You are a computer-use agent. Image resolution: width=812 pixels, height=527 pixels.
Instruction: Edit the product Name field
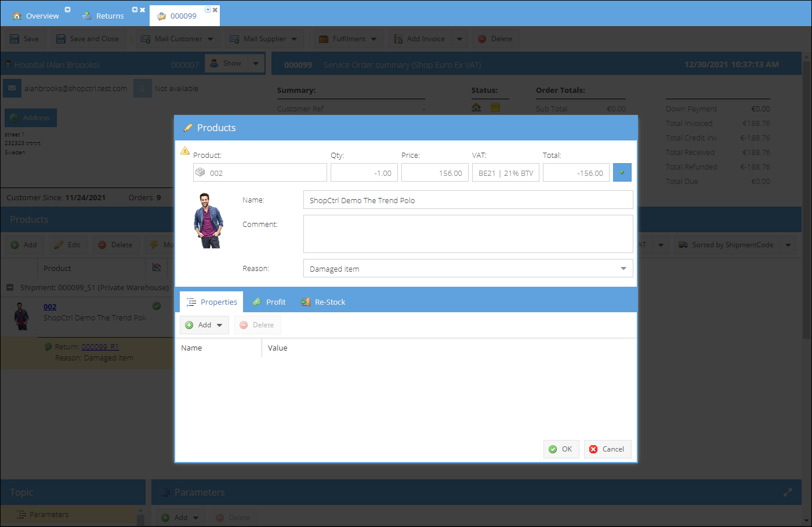coord(467,200)
